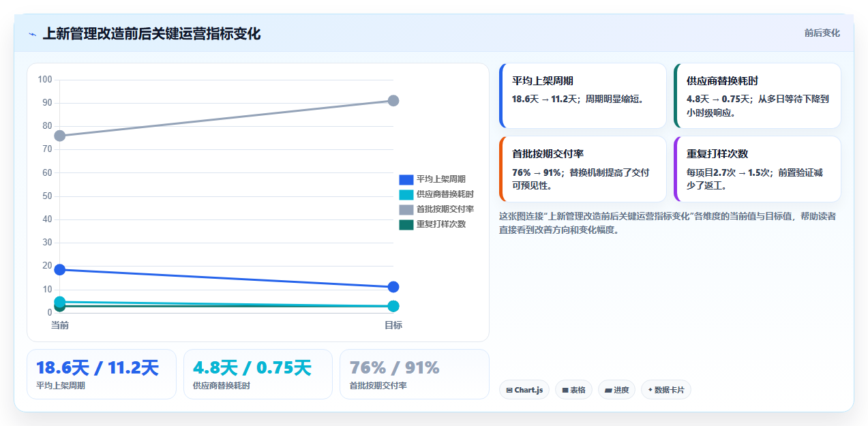Click the 平均上架周期 target data point
This screenshot has height=426, width=868.
click(393, 287)
